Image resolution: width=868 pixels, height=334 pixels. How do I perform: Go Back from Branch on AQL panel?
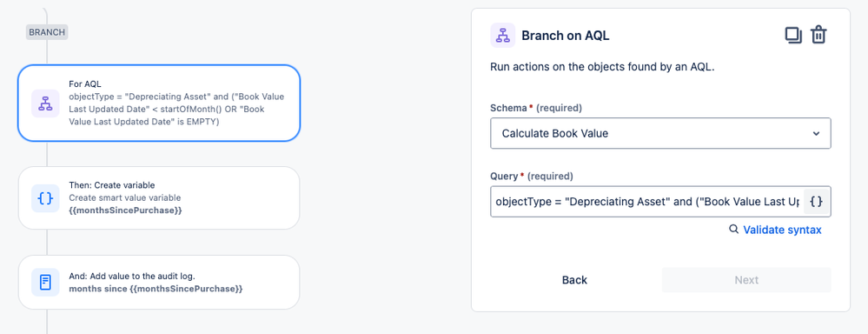(x=574, y=280)
